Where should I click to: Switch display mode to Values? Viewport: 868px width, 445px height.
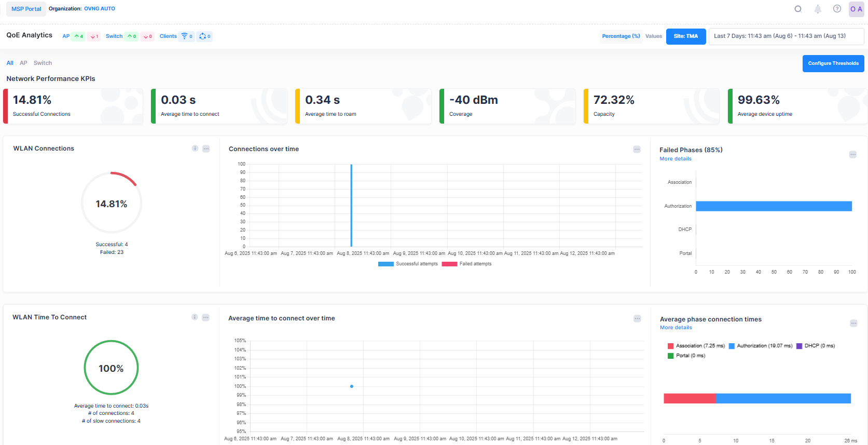[x=653, y=36]
